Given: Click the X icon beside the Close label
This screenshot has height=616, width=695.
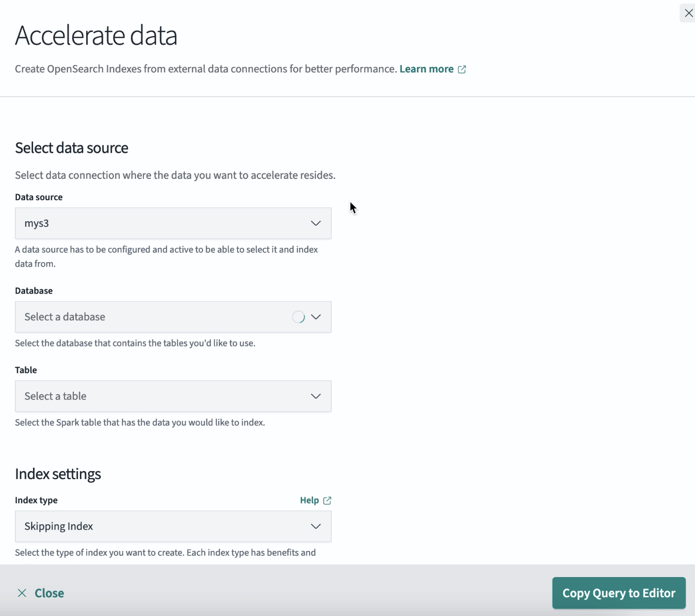Looking at the screenshot, I should click(22, 593).
